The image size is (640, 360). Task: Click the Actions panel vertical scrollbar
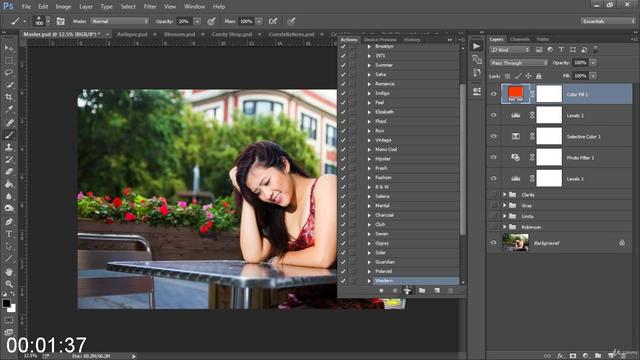[462, 159]
